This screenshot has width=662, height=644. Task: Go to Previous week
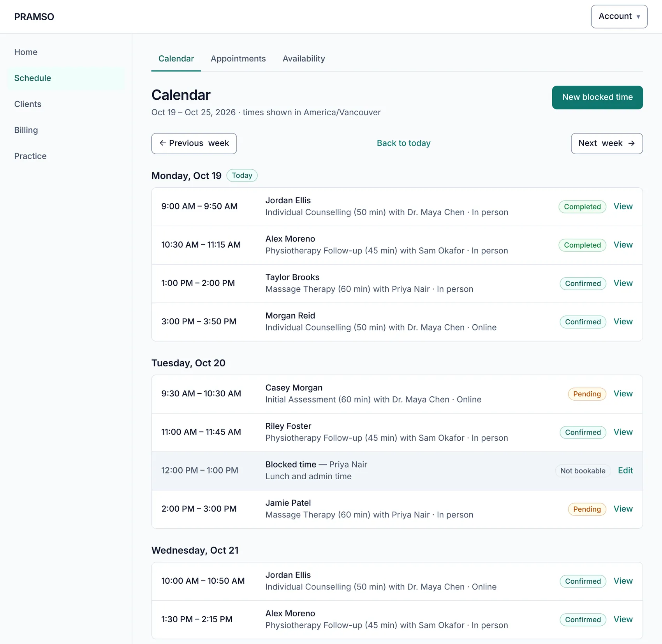pyautogui.click(x=194, y=143)
